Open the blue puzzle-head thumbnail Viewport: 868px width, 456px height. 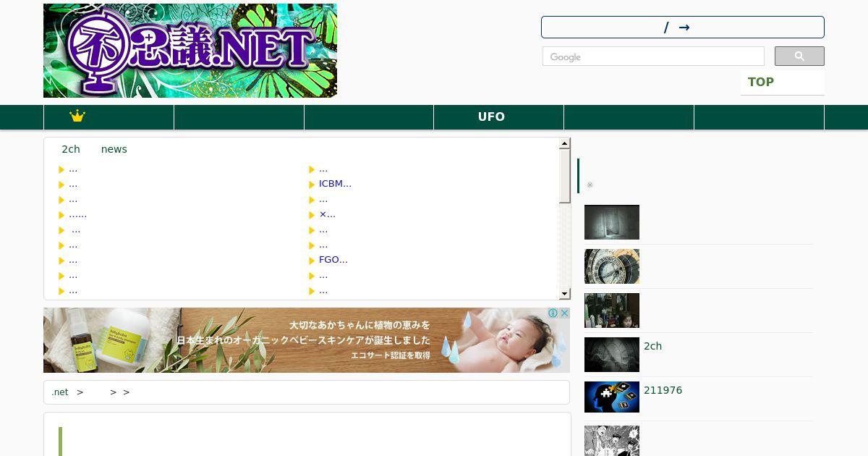coord(612,397)
